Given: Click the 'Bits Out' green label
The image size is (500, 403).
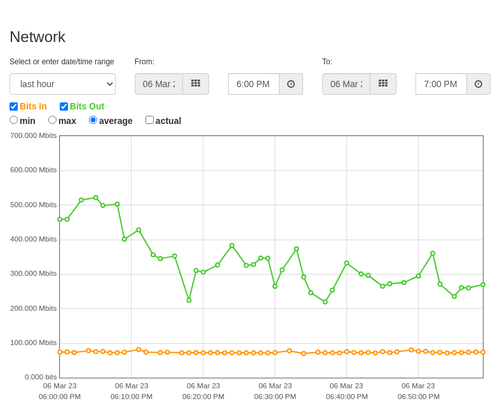Looking at the screenshot, I should click(87, 106).
